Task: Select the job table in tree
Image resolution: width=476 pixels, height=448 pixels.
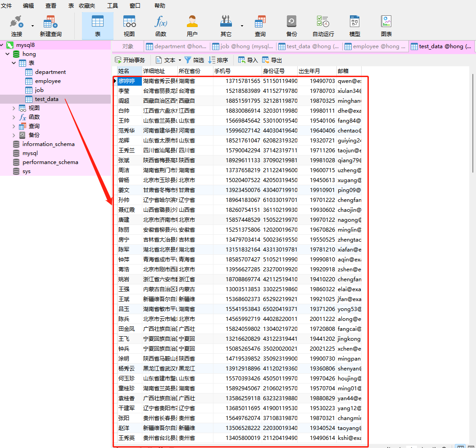Action: click(39, 90)
